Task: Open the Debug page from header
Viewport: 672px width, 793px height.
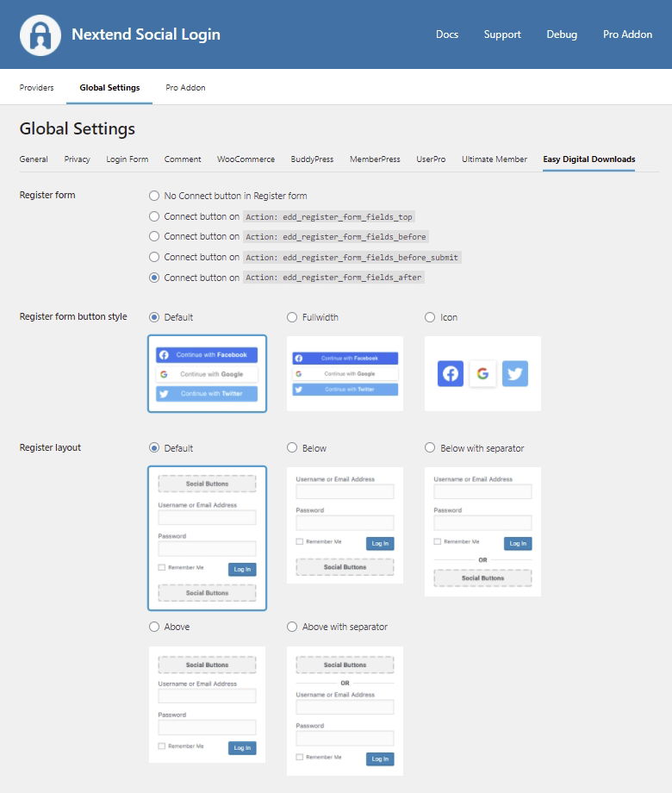Action: point(562,34)
